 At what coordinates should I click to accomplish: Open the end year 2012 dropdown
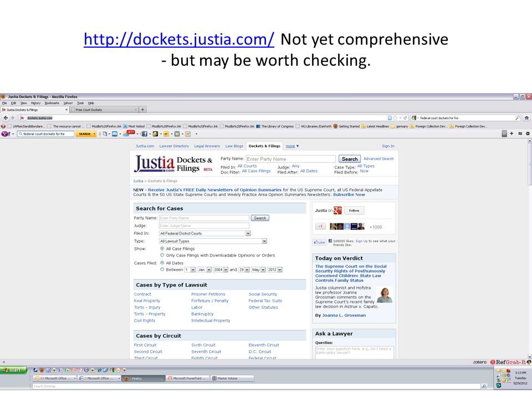click(275, 270)
